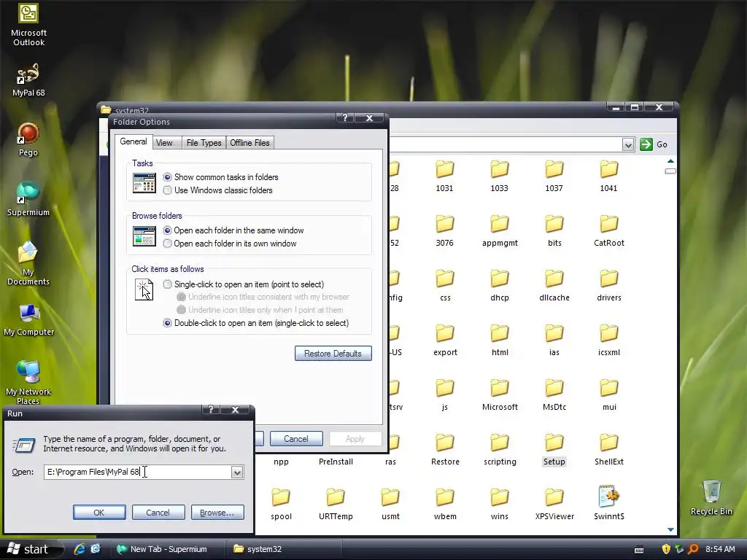The image size is (747, 560).
Task: Select the Supermium desktop shortcut
Action: 28,199
